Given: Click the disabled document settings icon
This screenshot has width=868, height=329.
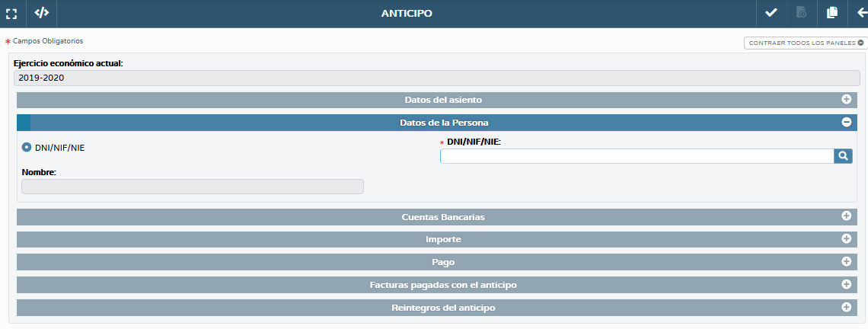Looking at the screenshot, I should click(801, 13).
